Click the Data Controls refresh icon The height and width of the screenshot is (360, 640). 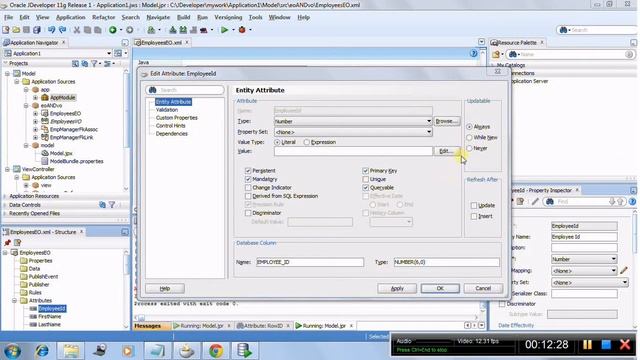click(x=102, y=205)
